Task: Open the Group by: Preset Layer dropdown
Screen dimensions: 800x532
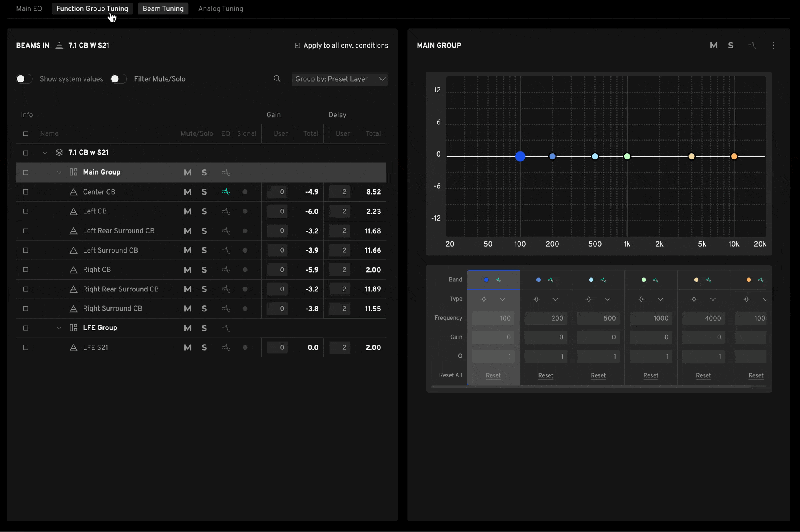Action: point(340,79)
